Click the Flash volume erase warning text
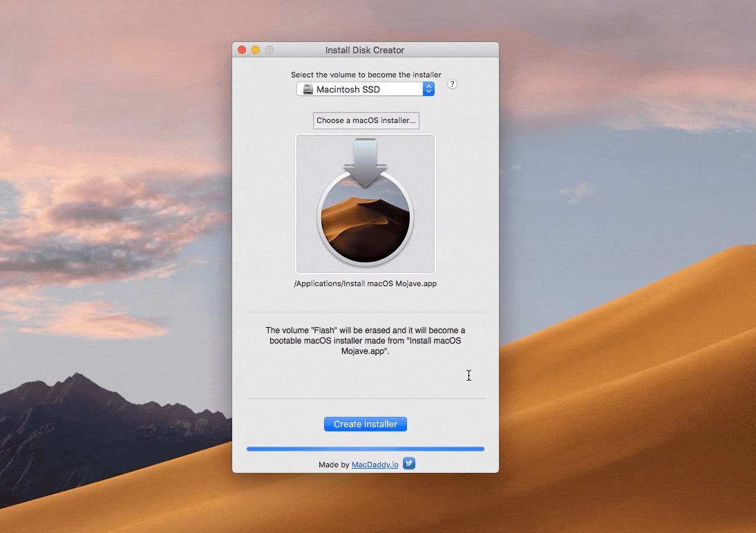 [366, 341]
